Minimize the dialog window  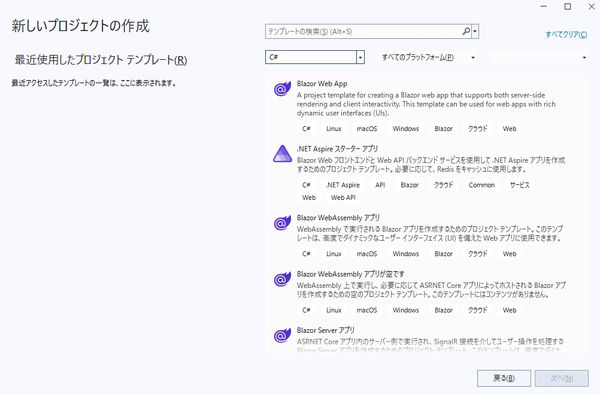544,7
